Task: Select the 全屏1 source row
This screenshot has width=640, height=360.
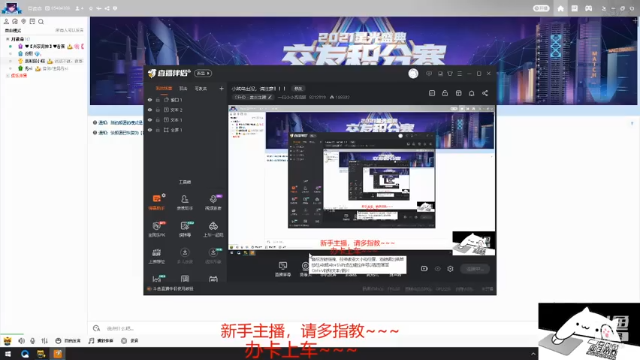Action: point(185,130)
